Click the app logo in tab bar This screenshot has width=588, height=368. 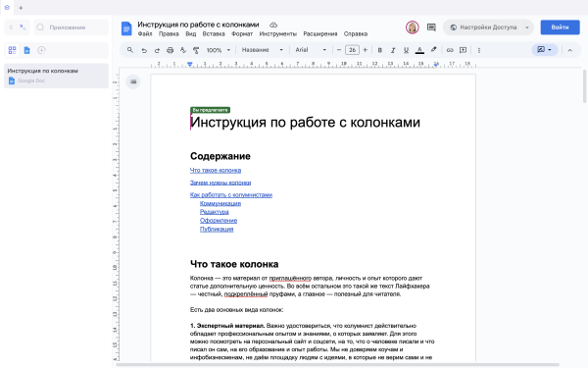coord(7,8)
